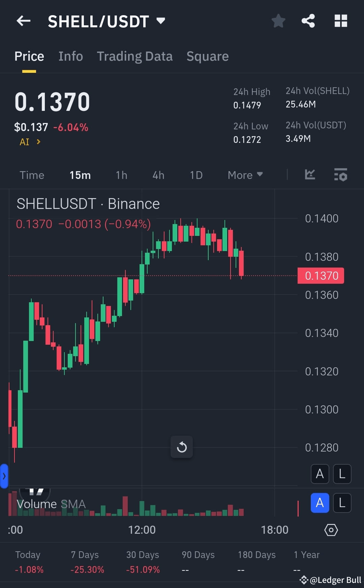Enable the L toggle beside the volume panel
The height and width of the screenshot is (588, 364).
(342, 503)
